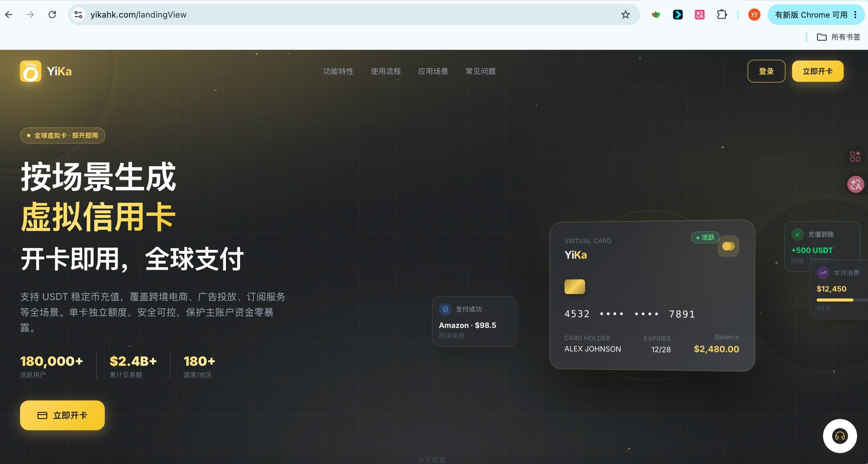Open the 常见问题 navigation item
868x464 pixels.
(481, 71)
